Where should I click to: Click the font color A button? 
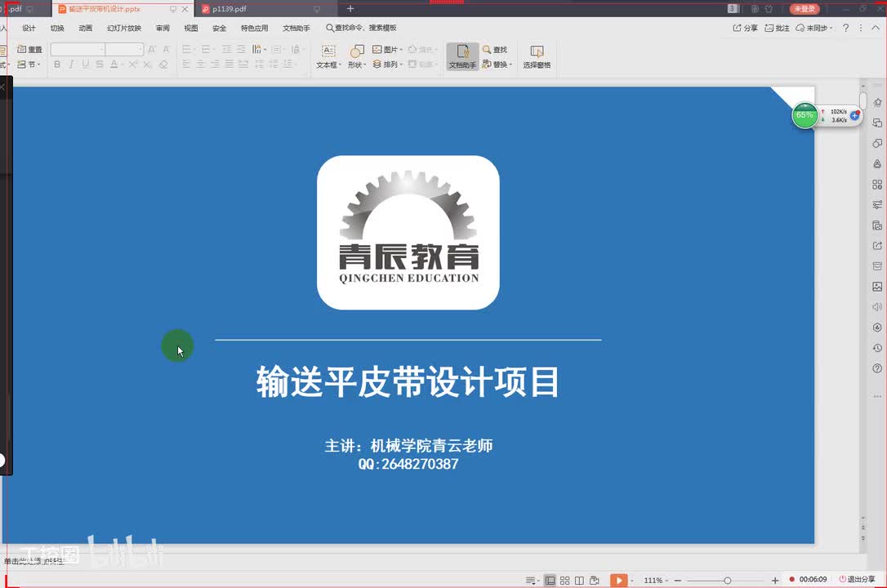pos(114,65)
